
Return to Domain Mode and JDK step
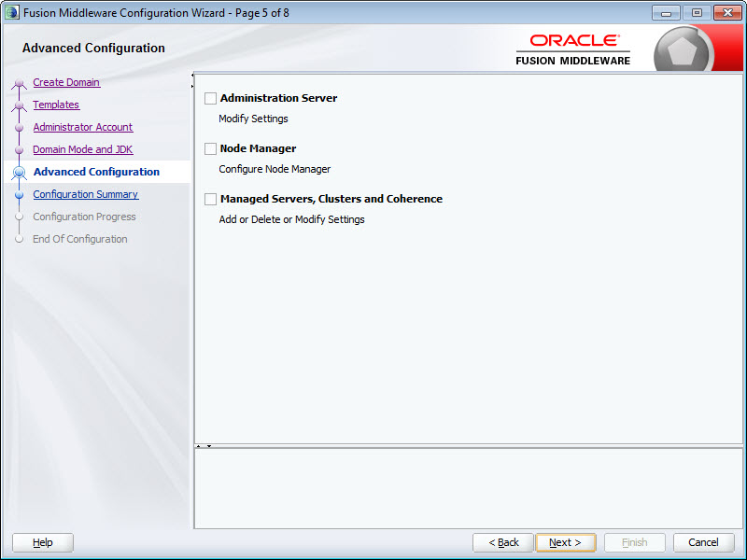point(82,149)
